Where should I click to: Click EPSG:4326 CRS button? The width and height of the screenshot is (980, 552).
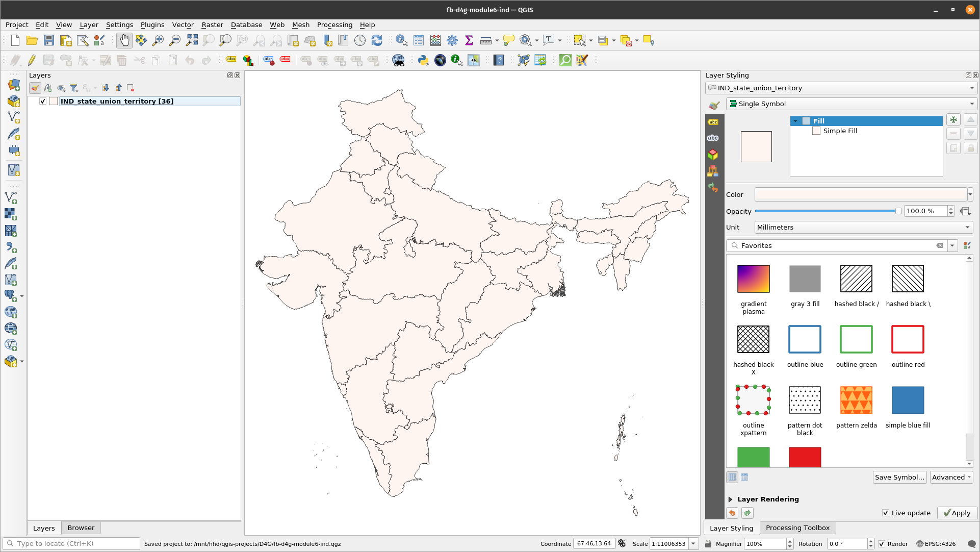click(936, 544)
